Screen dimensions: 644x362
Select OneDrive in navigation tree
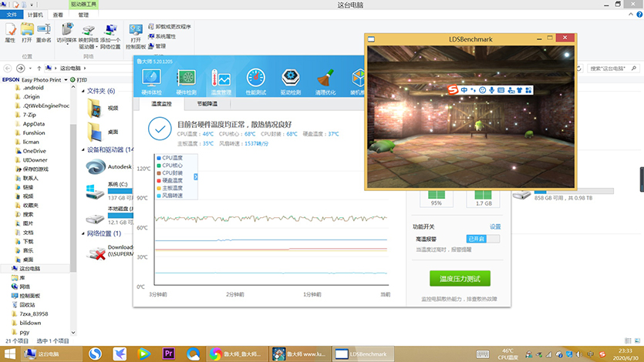pyautogui.click(x=34, y=151)
